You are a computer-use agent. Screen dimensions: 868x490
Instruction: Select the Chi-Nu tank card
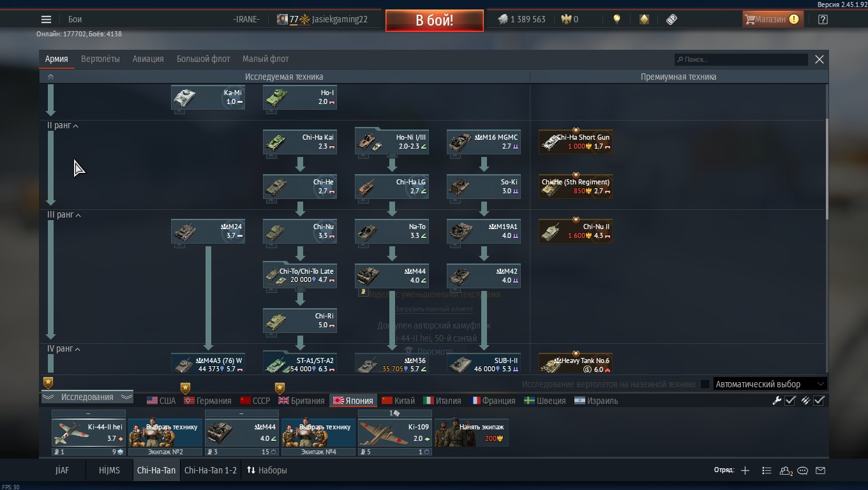pos(300,232)
